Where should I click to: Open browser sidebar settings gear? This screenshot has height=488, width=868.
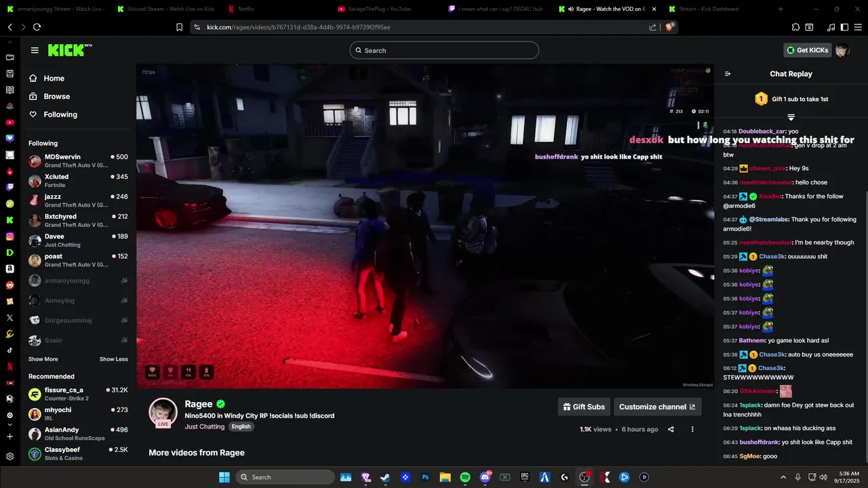pyautogui.click(x=9, y=457)
